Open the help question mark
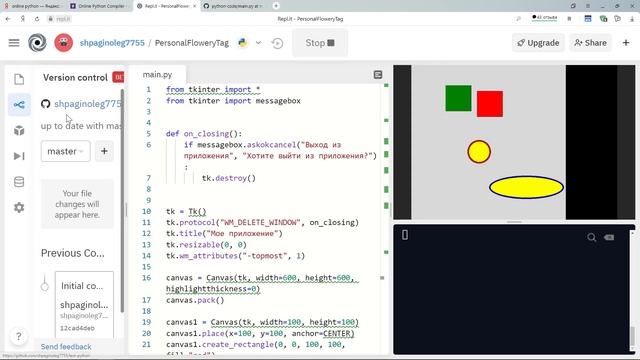 tap(18, 336)
